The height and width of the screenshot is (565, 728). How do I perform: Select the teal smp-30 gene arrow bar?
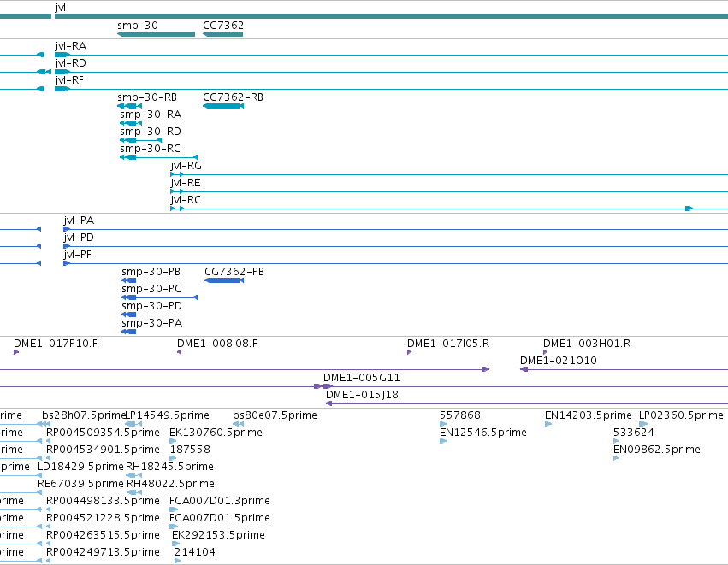point(156,34)
